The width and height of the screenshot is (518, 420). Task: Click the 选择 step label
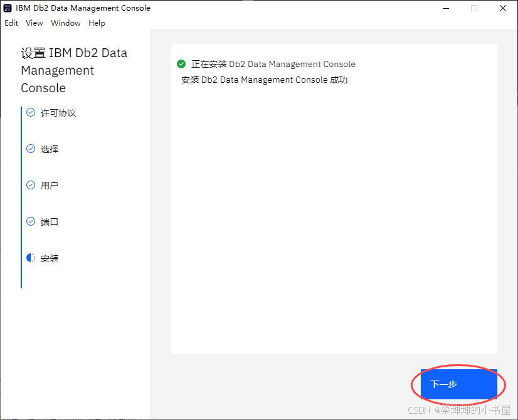(x=51, y=149)
